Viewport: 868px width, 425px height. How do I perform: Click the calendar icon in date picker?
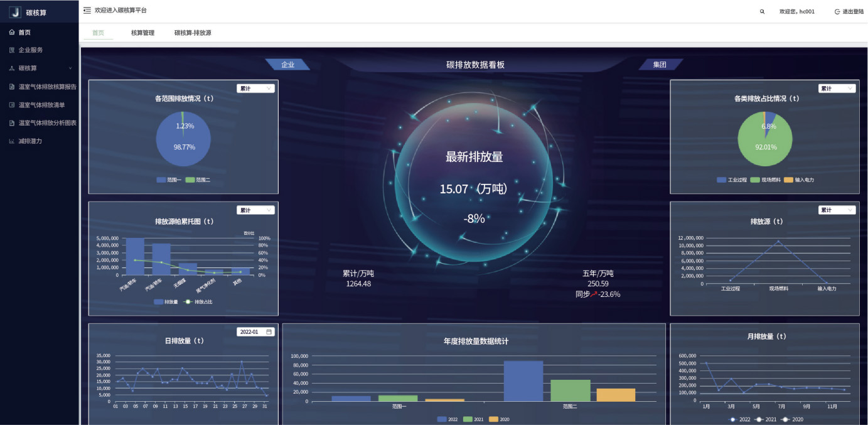[269, 331]
